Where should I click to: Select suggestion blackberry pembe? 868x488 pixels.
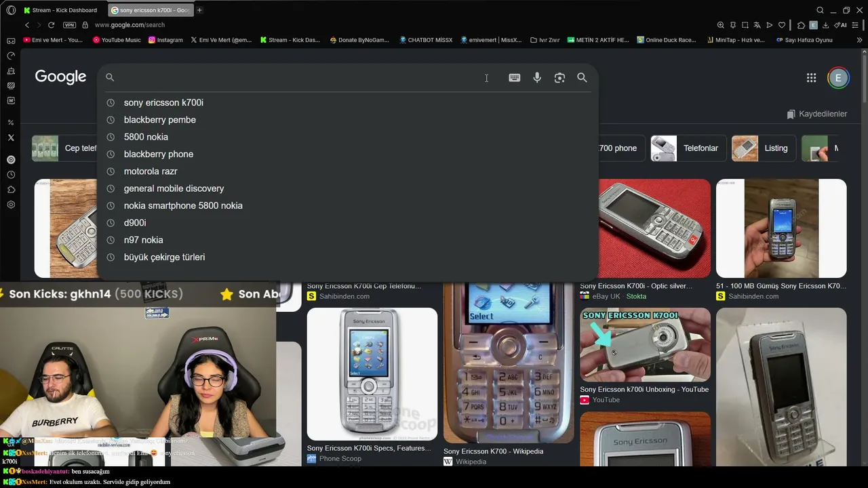point(347,120)
